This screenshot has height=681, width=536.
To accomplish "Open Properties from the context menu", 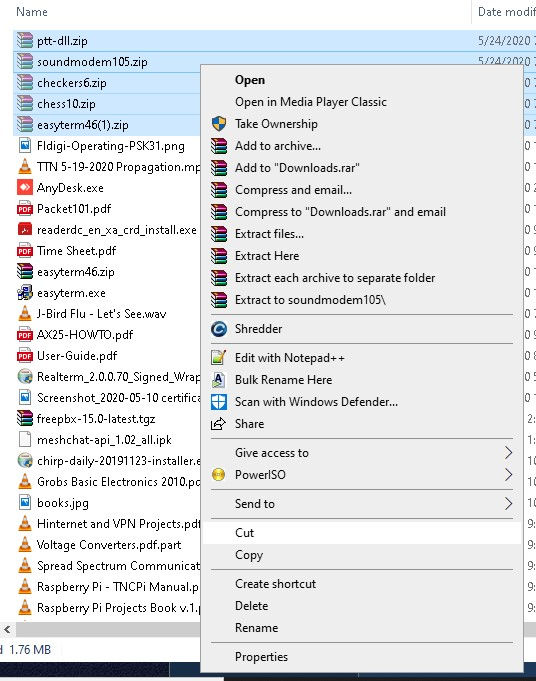I will click(x=362, y=657).
